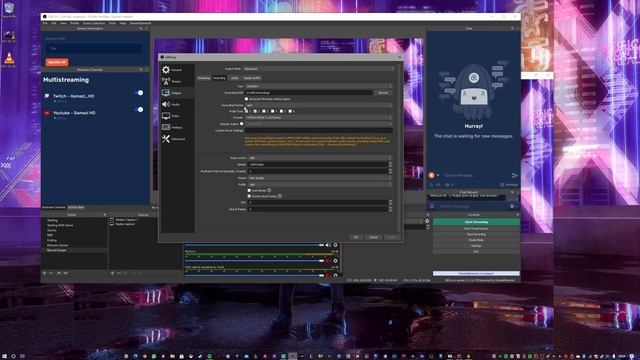Open gear settings of Mic/Aux mixer channel
This screenshot has height=360, width=640.
336,260
